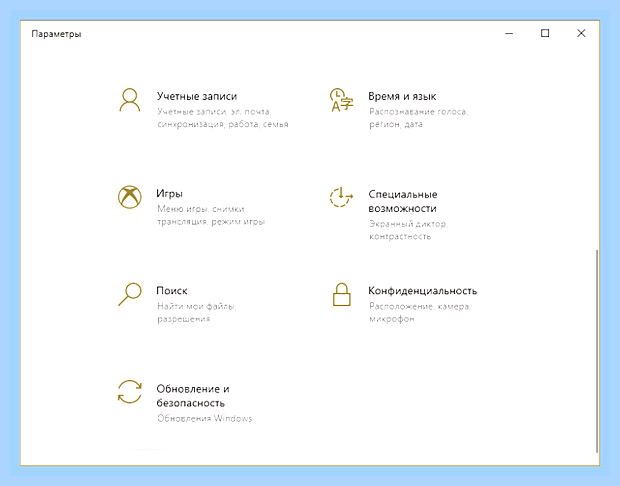Click the Параметры window title

tap(56, 34)
